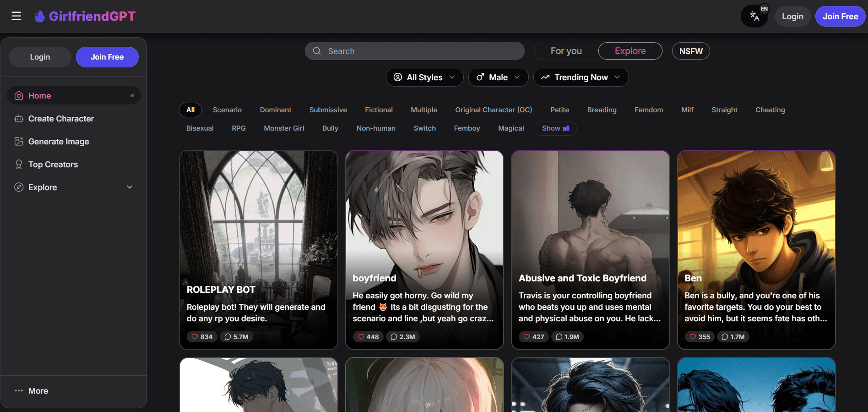Open Top Creators in the sidebar
Image resolution: width=868 pixels, height=412 pixels.
[x=74, y=164]
